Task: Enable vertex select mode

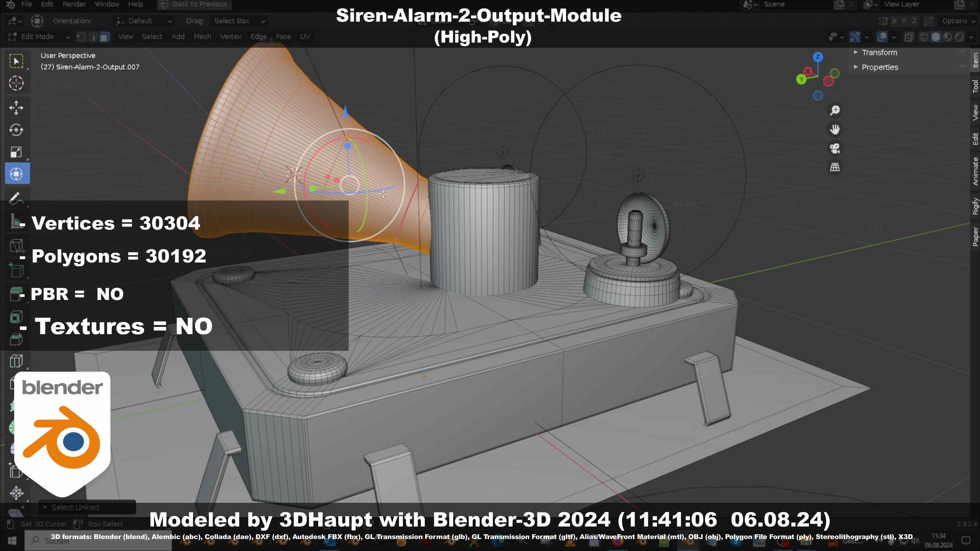Action: pos(81,37)
